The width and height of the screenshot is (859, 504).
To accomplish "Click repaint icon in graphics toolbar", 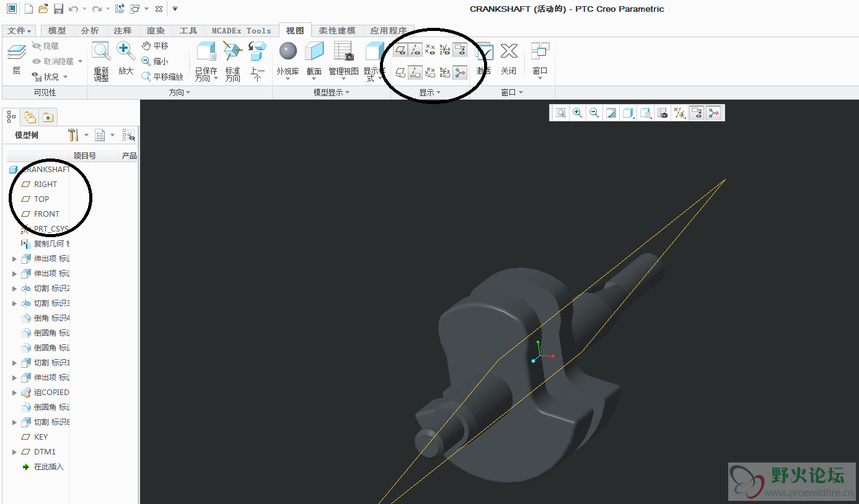I will click(611, 113).
